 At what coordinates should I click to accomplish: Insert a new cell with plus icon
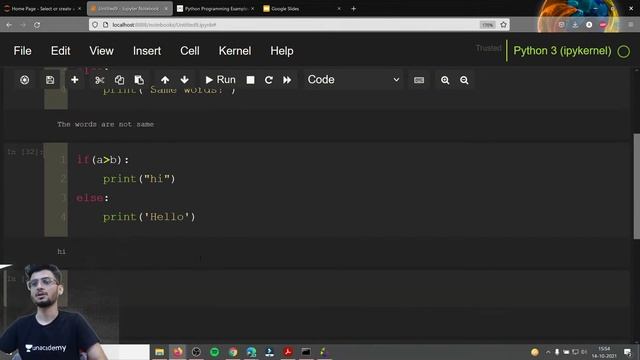click(75, 80)
